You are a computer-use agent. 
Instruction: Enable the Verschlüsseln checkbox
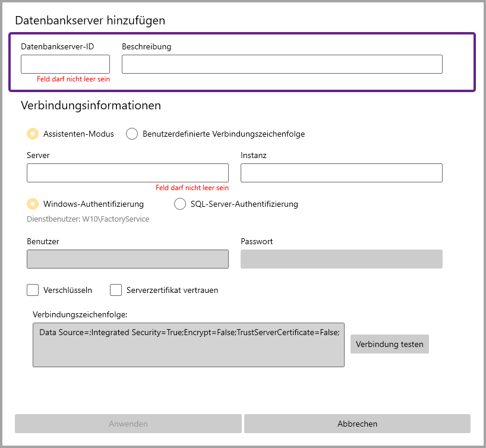(33, 291)
